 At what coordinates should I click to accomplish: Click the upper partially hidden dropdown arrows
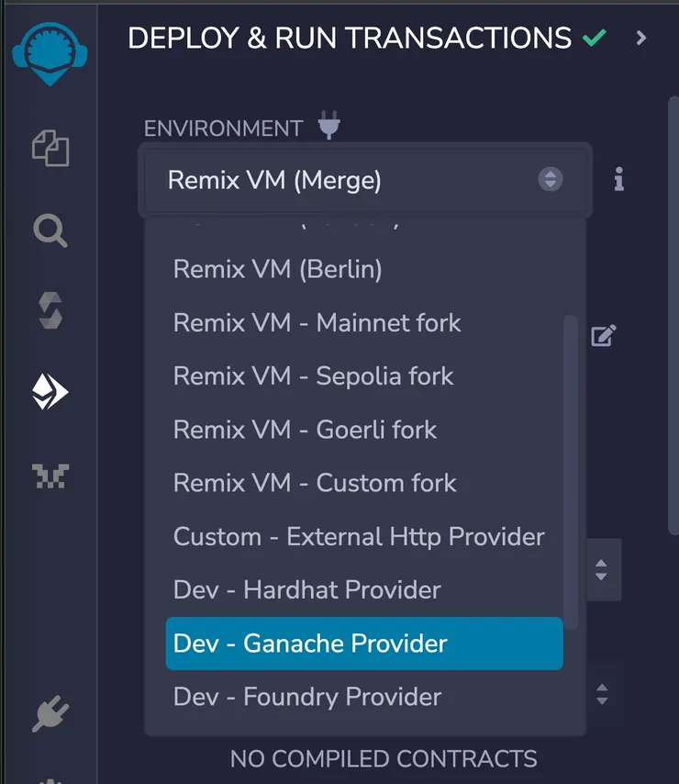[601, 570]
